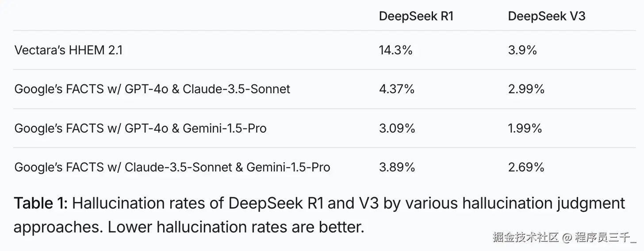Choose the 2.69% value
This screenshot has height=251, width=644.
[526, 167]
